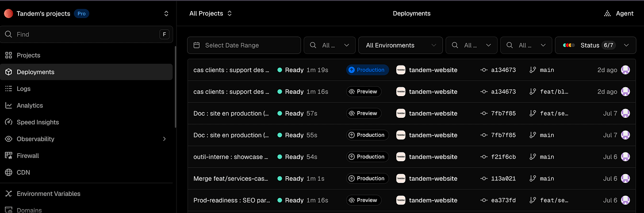
Task: Open deployment 'outil-interne : showcase …'
Action: 231,157
